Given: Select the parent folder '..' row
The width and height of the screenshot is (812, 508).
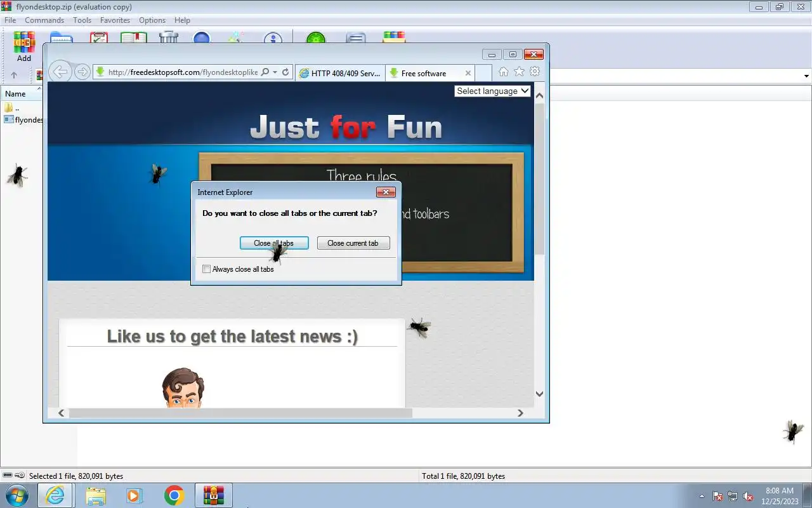Looking at the screenshot, I should coord(22,108).
